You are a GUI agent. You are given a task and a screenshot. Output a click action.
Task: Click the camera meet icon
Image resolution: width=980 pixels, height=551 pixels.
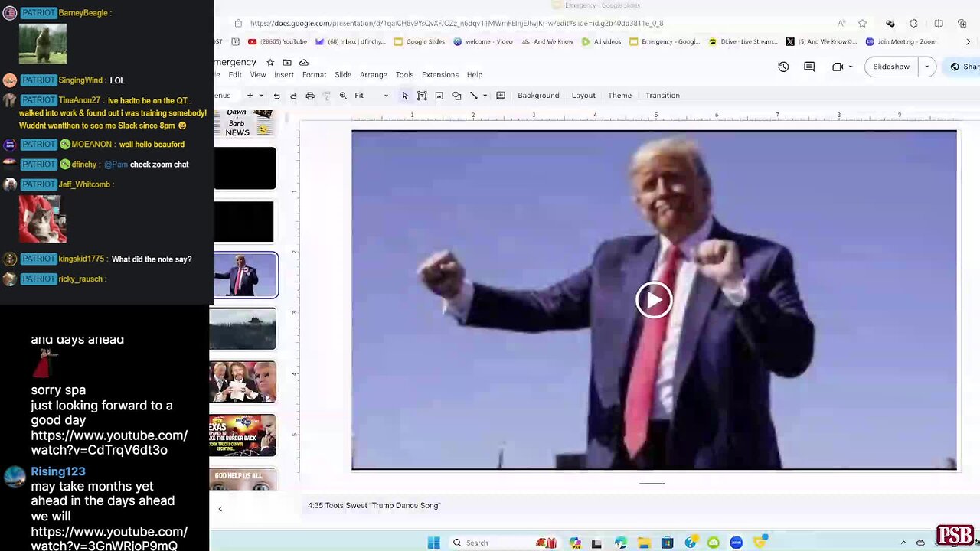[x=838, y=67]
